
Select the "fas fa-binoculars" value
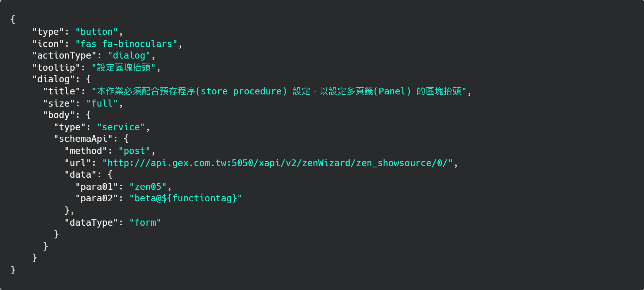pos(126,44)
